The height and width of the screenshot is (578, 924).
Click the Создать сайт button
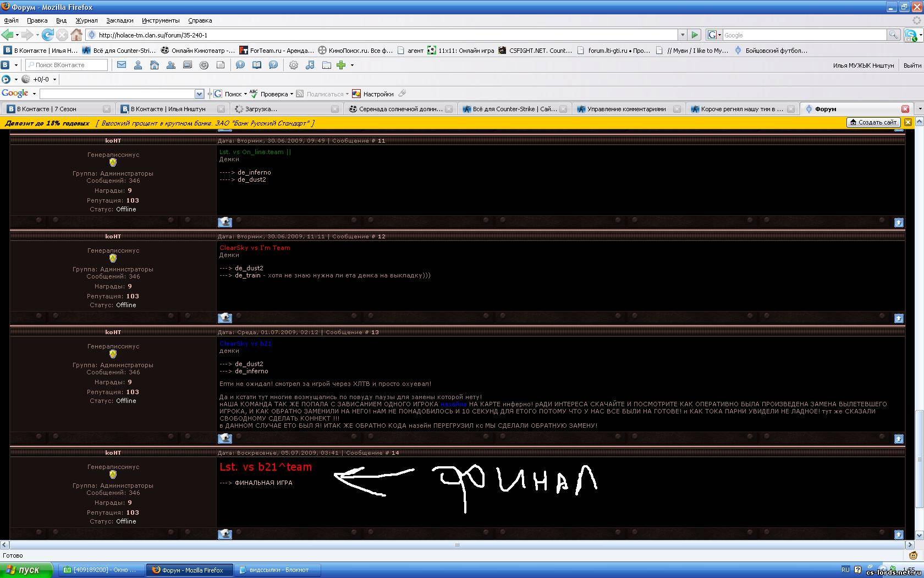pyautogui.click(x=874, y=122)
